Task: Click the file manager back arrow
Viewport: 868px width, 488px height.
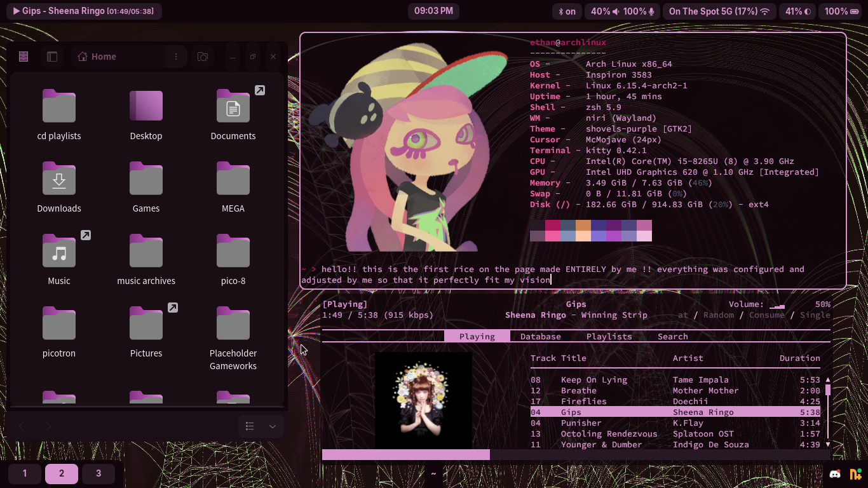Action: pos(22,426)
